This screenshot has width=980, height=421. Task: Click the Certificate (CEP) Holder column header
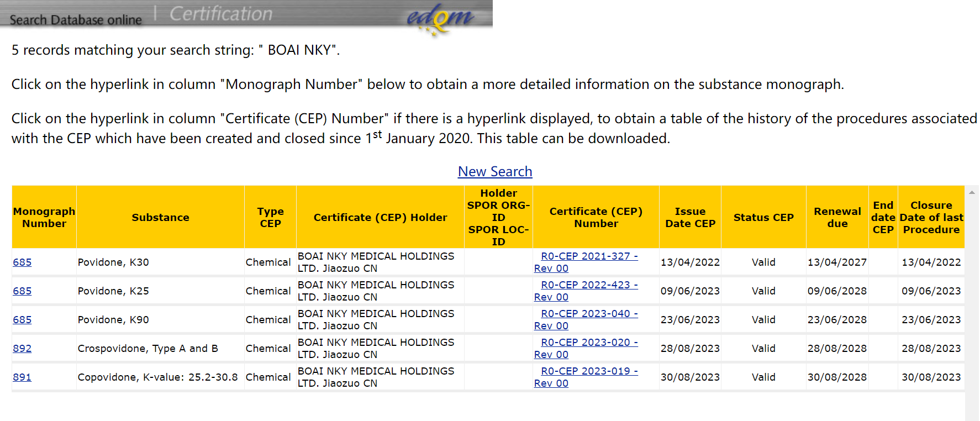pos(380,217)
